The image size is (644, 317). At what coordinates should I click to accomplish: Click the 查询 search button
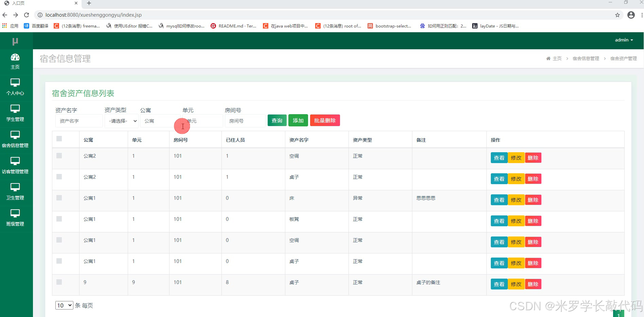tap(277, 120)
